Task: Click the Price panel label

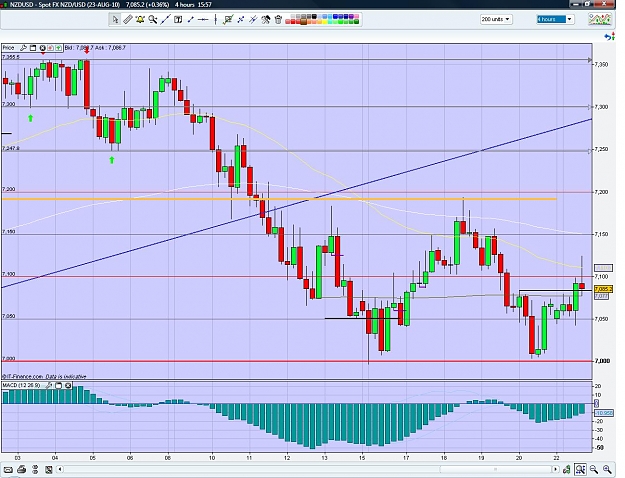Action: click(x=8, y=48)
